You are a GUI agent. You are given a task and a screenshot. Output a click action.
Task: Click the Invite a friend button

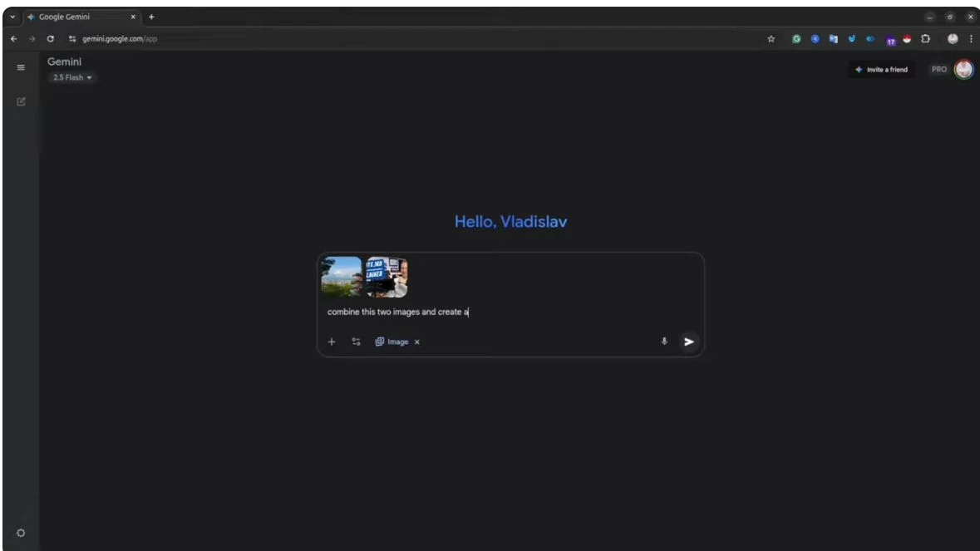[881, 69]
